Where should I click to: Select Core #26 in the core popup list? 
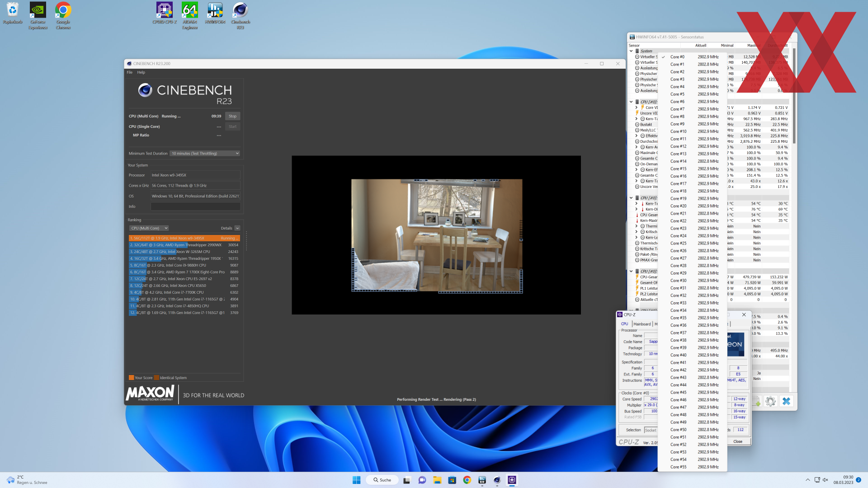tap(693, 251)
